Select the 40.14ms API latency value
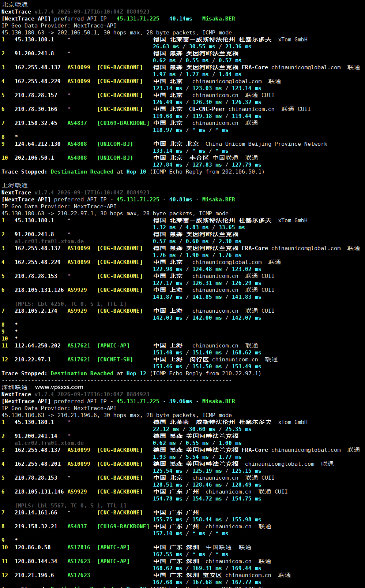Viewport: 365px width, 588px height. [x=181, y=19]
